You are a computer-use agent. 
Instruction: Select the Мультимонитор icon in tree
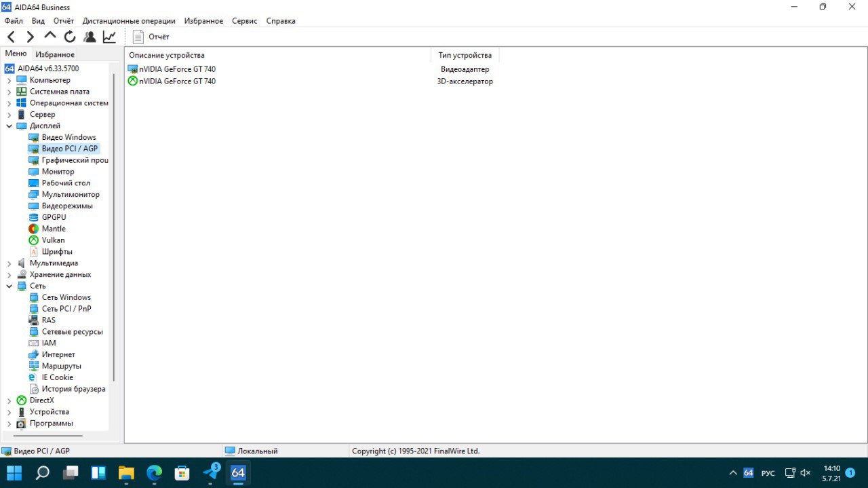[x=34, y=195]
